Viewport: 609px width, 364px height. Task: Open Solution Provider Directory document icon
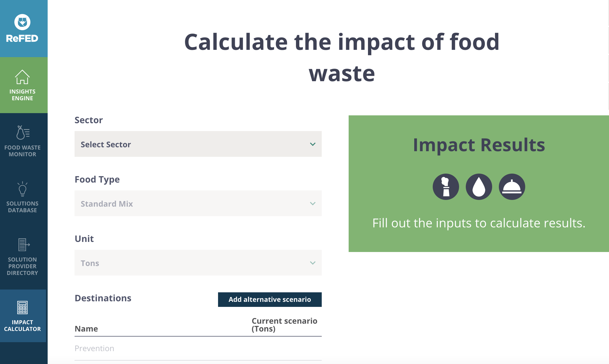point(24,245)
